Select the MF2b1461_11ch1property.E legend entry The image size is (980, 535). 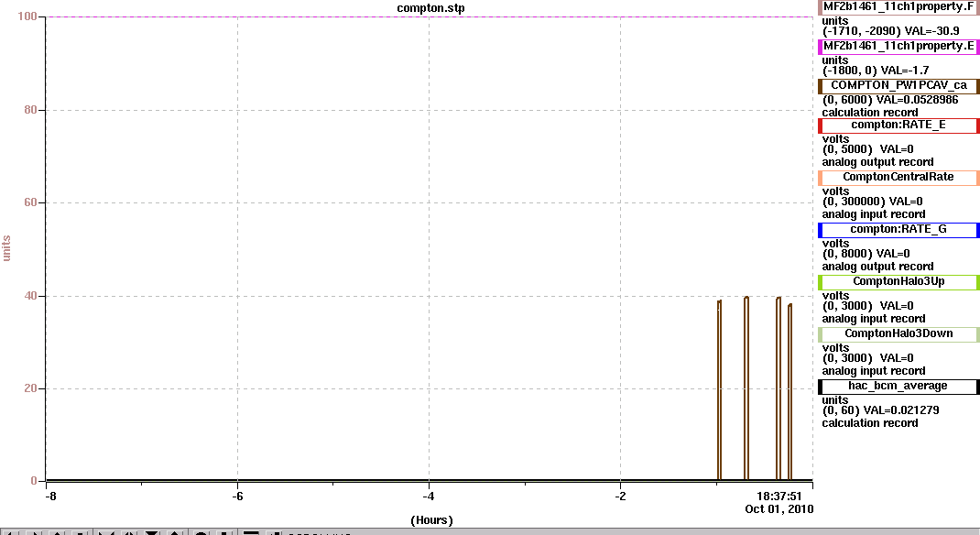898,46
